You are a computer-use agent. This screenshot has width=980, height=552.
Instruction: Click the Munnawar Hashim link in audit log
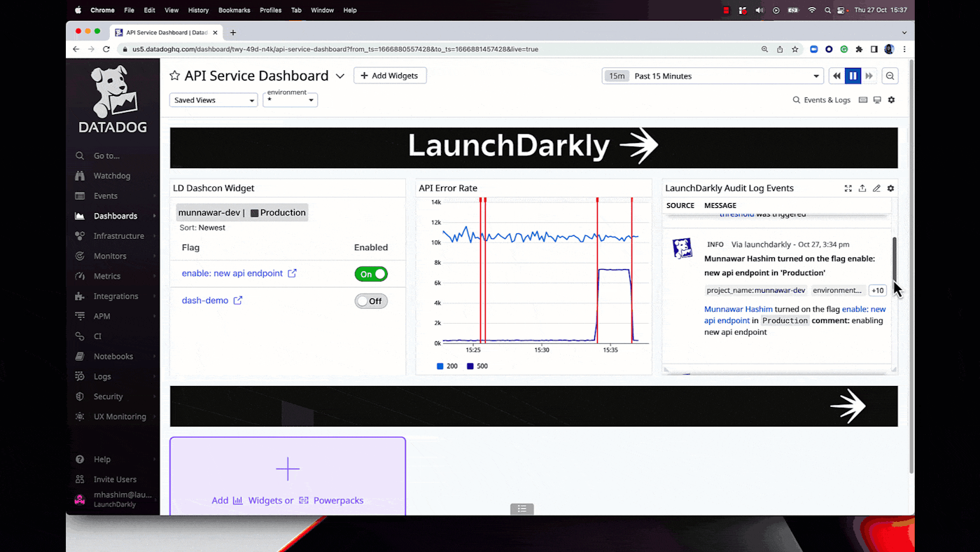pos(738,309)
